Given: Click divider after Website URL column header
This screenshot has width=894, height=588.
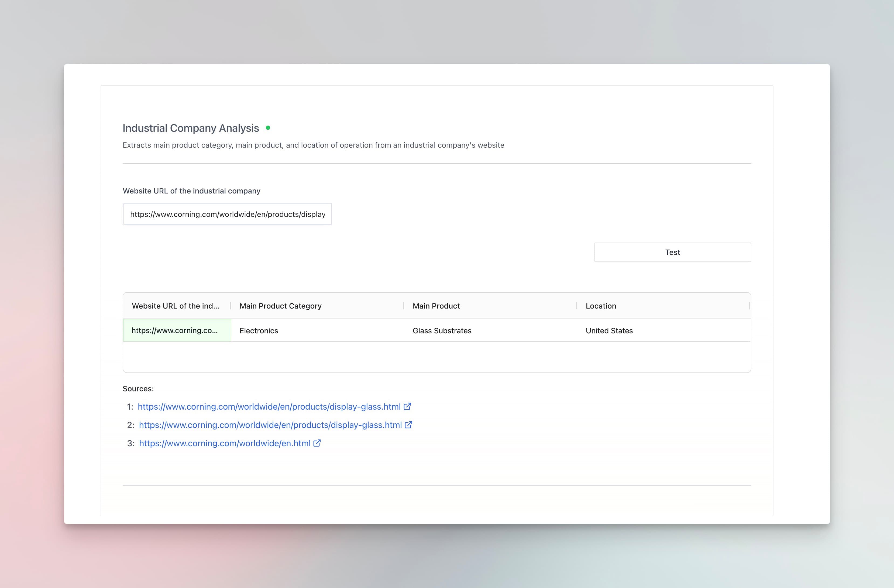Looking at the screenshot, I should 231,306.
